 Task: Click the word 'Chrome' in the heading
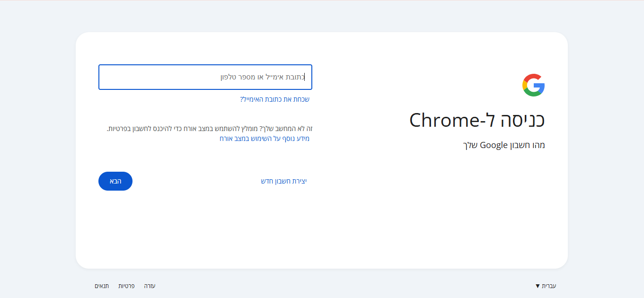(444, 120)
